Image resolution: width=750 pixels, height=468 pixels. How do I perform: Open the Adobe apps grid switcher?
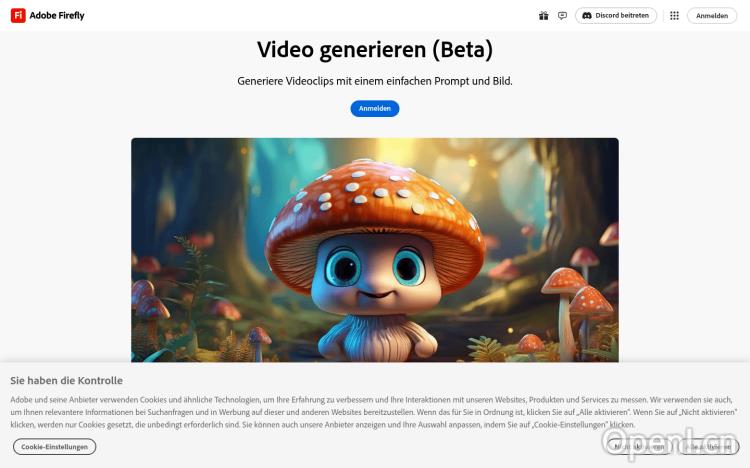674,16
